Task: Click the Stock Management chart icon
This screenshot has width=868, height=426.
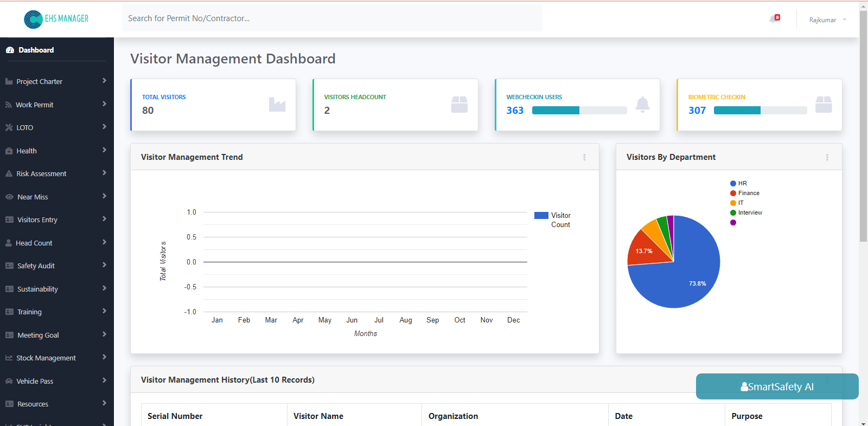Action: [9, 358]
